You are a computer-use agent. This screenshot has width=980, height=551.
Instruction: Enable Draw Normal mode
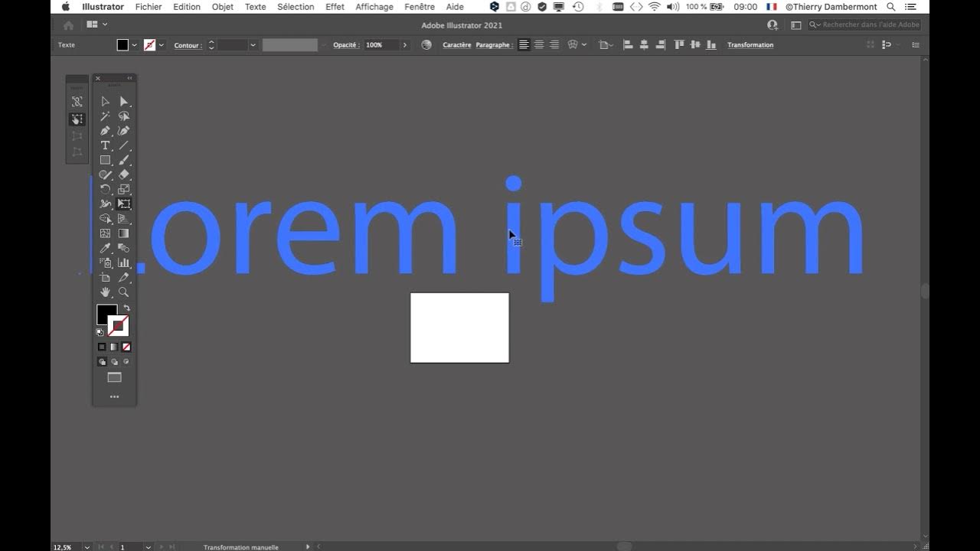tap(102, 362)
